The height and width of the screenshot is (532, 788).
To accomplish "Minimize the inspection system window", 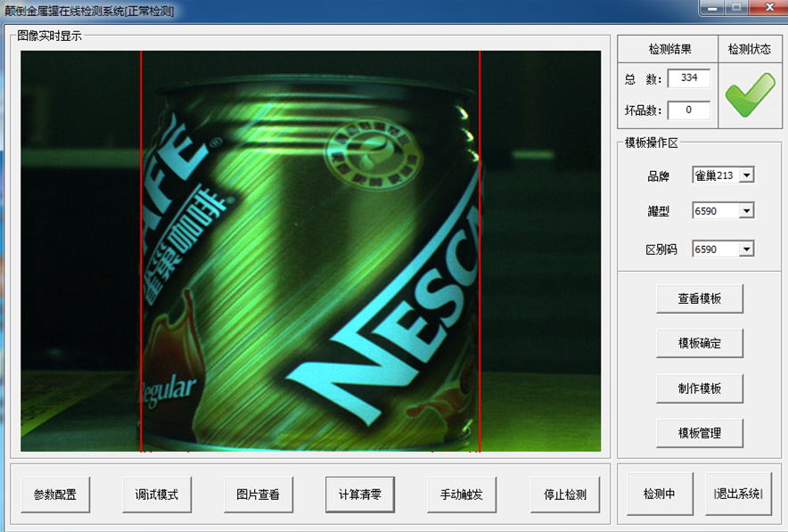I will point(712,7).
